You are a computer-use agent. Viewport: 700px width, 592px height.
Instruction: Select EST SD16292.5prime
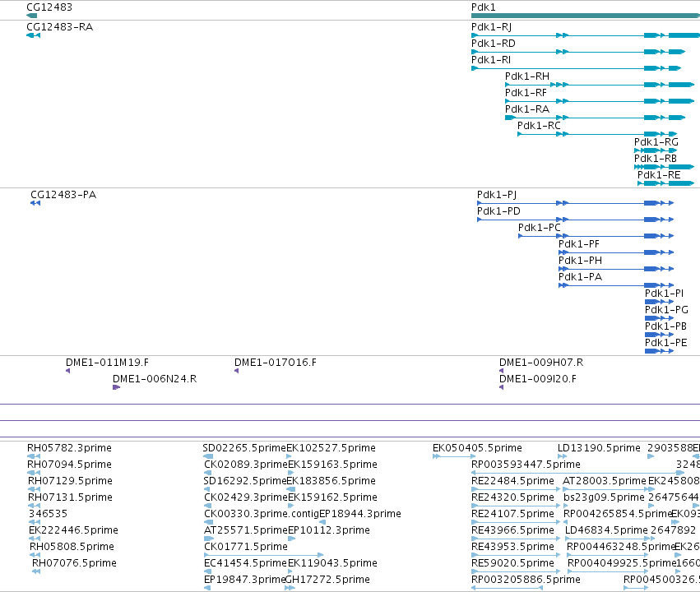pos(244,481)
